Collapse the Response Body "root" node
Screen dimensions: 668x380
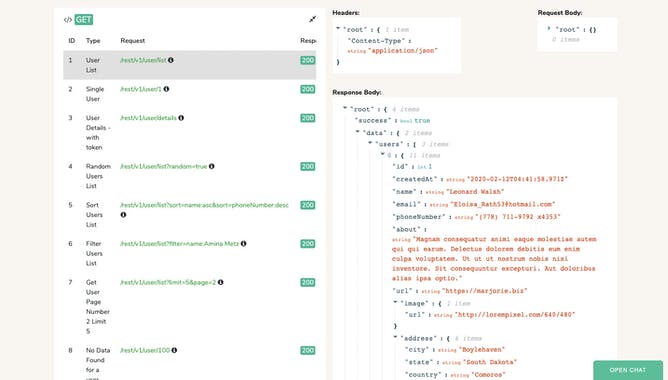(345, 108)
